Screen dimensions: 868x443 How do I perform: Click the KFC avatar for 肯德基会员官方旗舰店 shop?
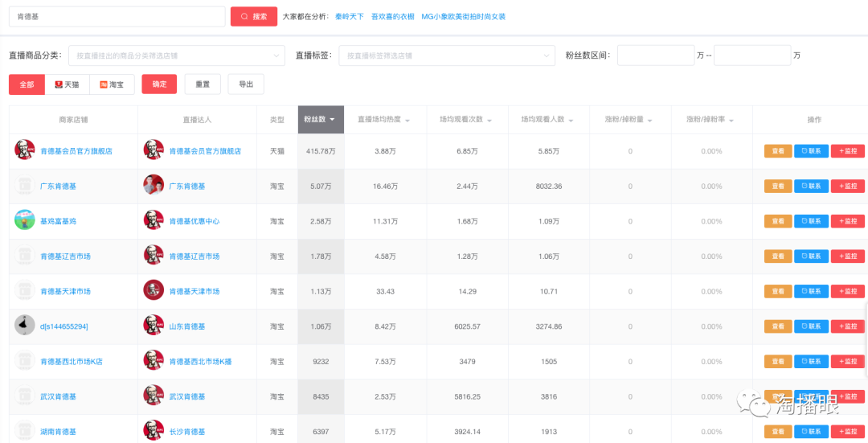pyautogui.click(x=24, y=150)
